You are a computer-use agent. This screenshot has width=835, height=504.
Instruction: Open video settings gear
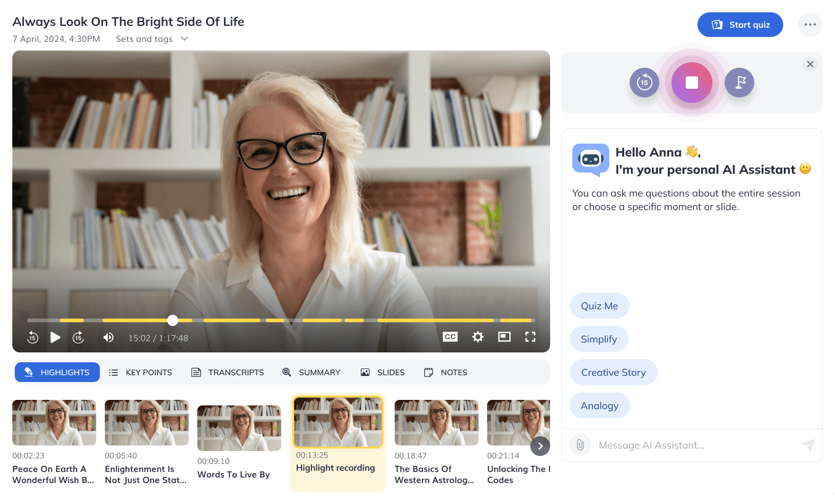[478, 337]
